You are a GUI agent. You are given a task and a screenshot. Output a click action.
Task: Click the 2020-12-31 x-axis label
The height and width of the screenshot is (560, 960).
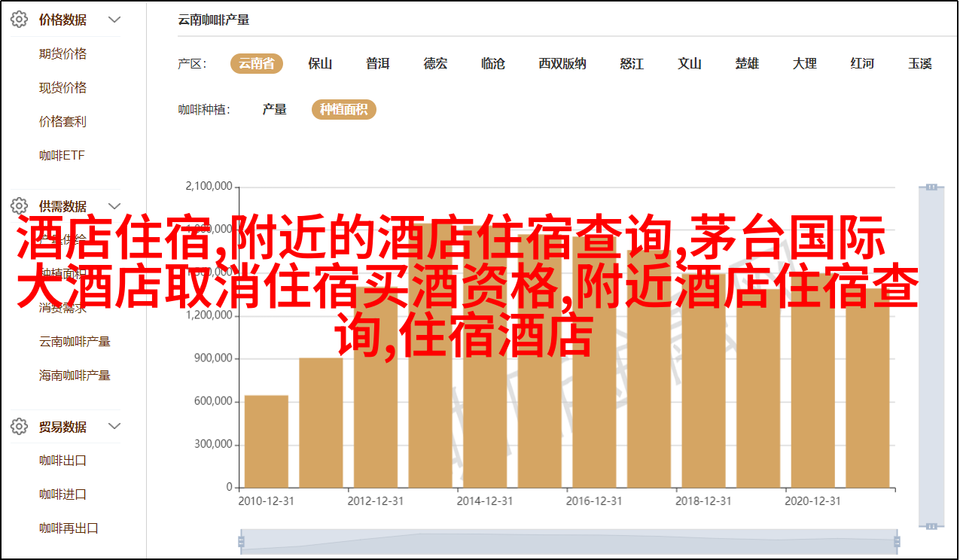coord(812,501)
